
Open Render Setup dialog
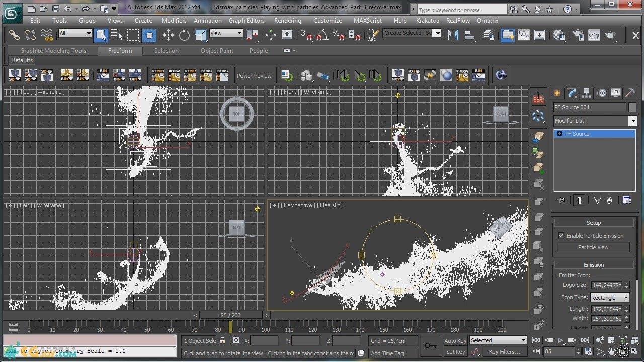[578, 35]
